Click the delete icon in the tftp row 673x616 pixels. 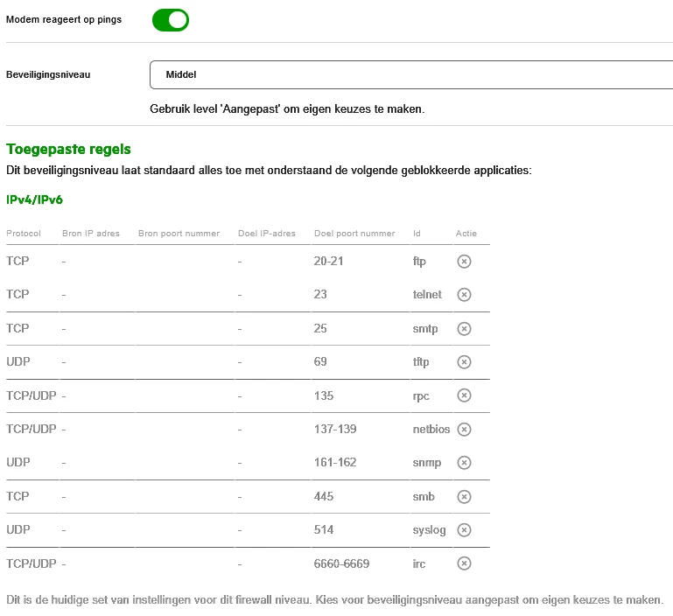tap(465, 362)
